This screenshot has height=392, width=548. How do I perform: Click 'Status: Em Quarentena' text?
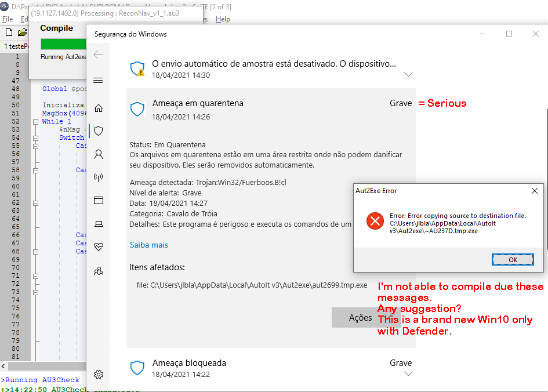tap(168, 144)
